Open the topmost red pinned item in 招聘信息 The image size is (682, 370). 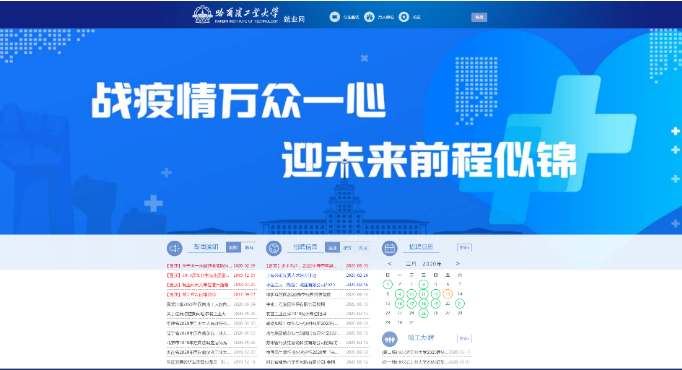click(x=301, y=266)
